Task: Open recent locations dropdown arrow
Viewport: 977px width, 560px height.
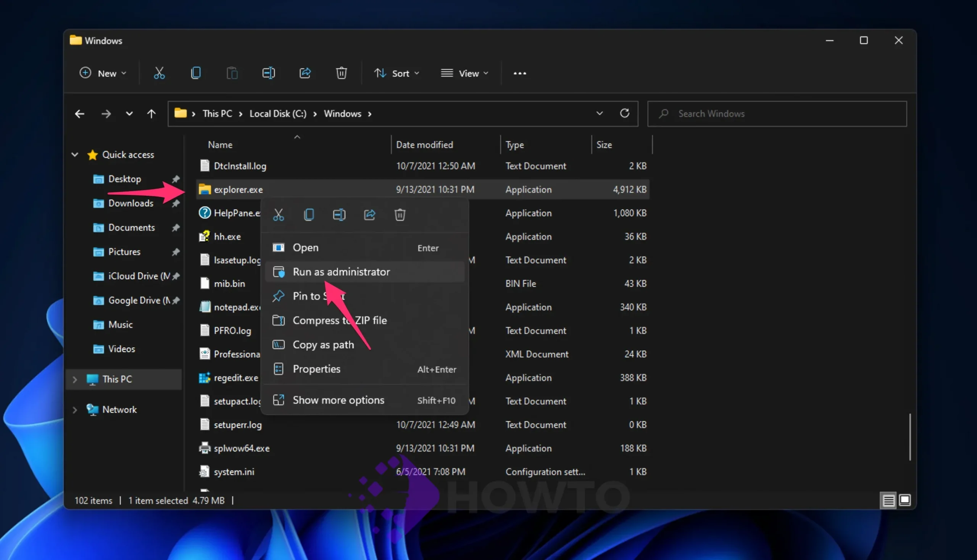Action: click(x=129, y=114)
